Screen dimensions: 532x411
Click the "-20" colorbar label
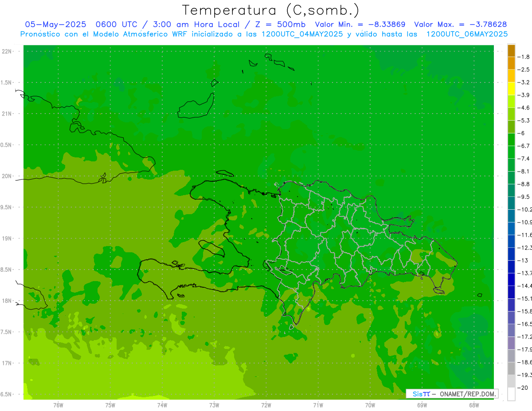click(x=524, y=388)
